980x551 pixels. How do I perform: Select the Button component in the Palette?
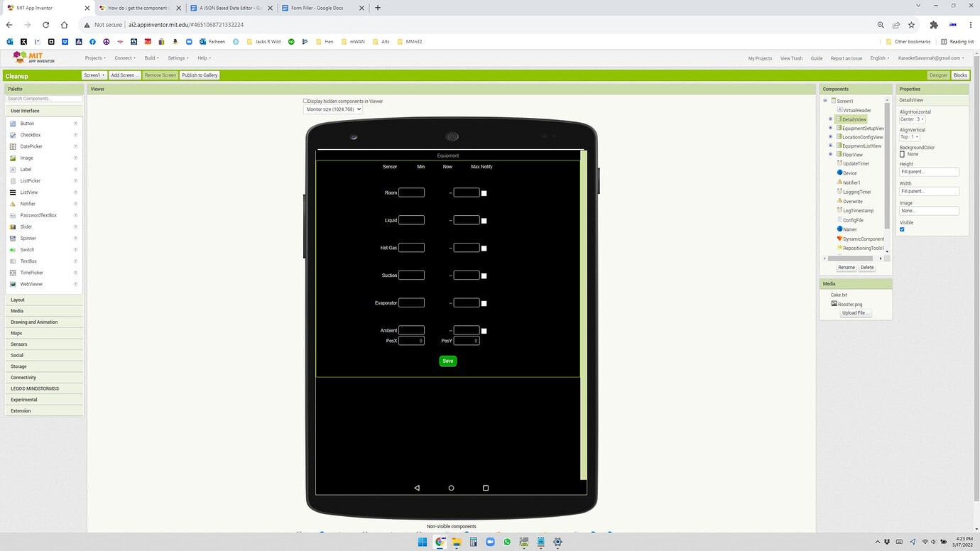coord(27,123)
